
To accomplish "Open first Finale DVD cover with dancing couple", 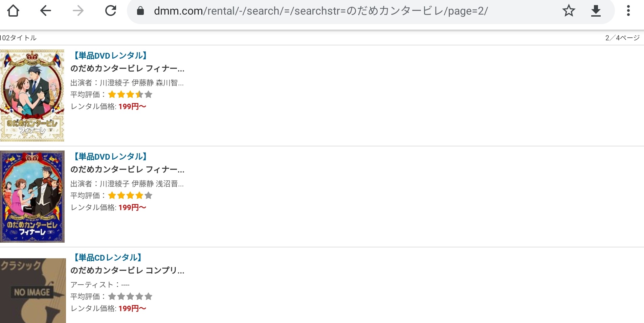I will (32, 96).
